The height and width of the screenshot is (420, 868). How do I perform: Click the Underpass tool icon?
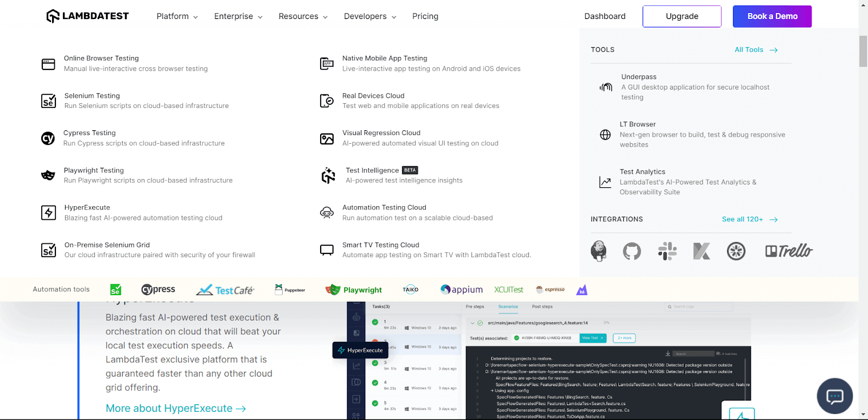click(x=605, y=87)
